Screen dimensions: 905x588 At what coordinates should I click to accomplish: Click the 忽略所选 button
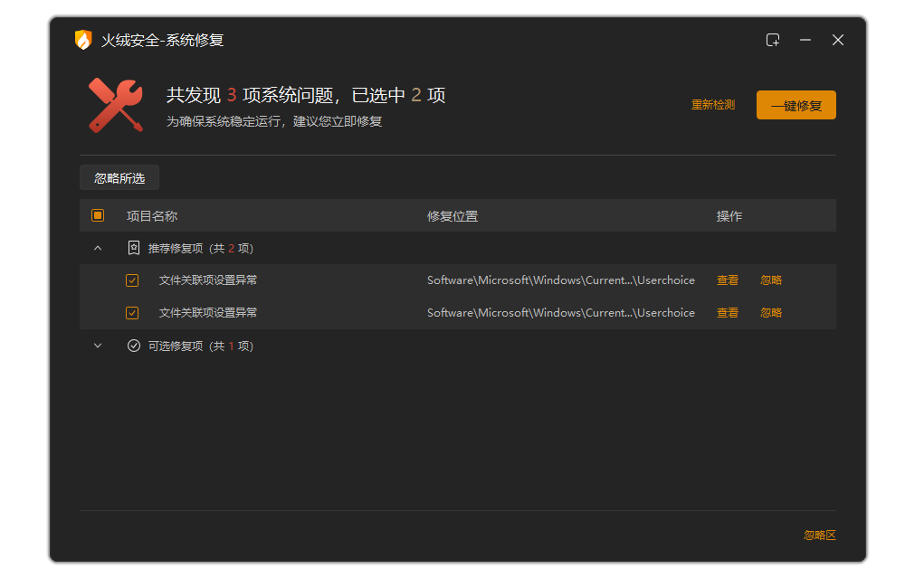pyautogui.click(x=119, y=177)
